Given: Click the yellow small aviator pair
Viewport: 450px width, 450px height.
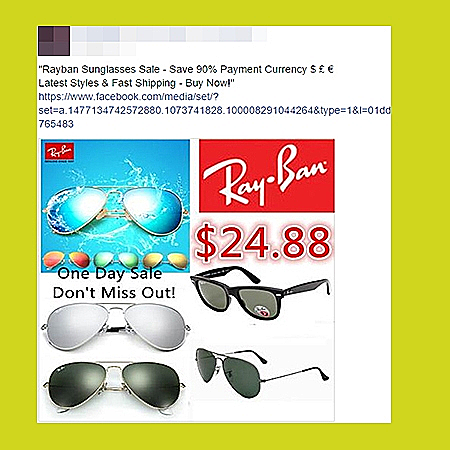Looking at the screenshot, I should [x=166, y=259].
